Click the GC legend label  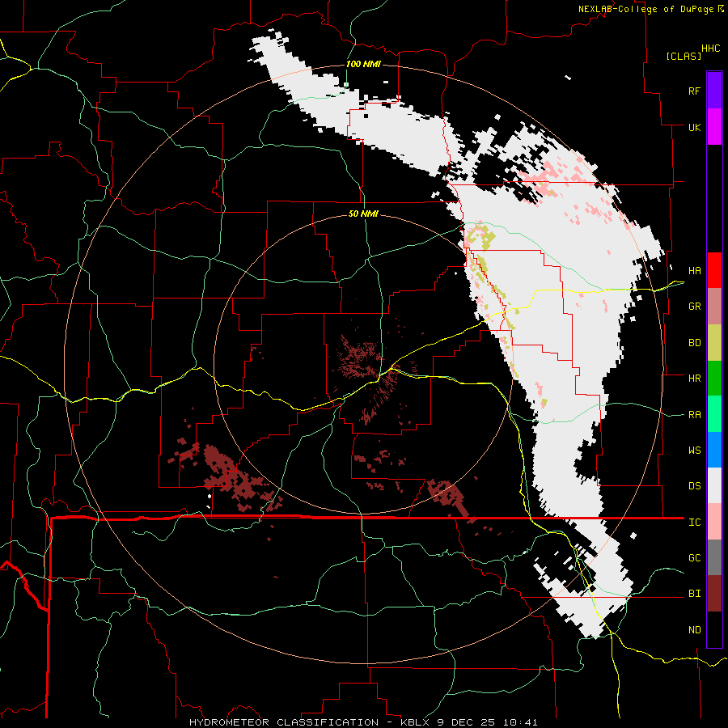point(694,558)
